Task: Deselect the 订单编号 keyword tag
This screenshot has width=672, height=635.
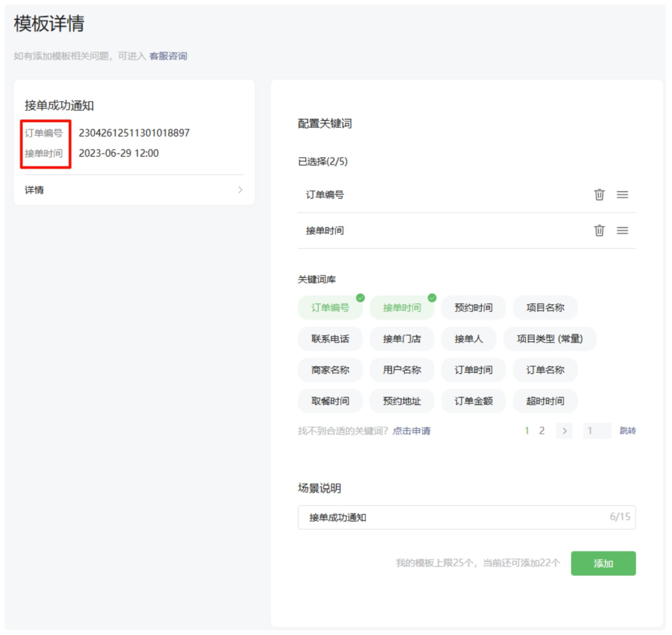Action: [x=330, y=307]
